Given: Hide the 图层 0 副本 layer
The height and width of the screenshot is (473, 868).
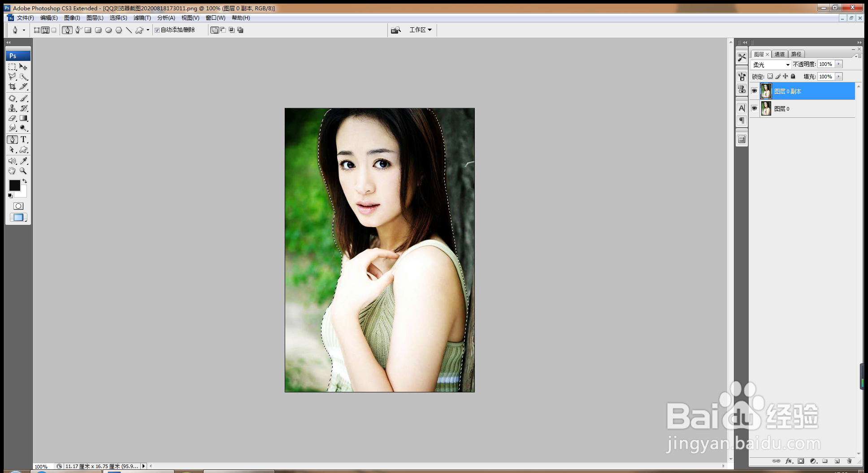Looking at the screenshot, I should click(x=754, y=91).
